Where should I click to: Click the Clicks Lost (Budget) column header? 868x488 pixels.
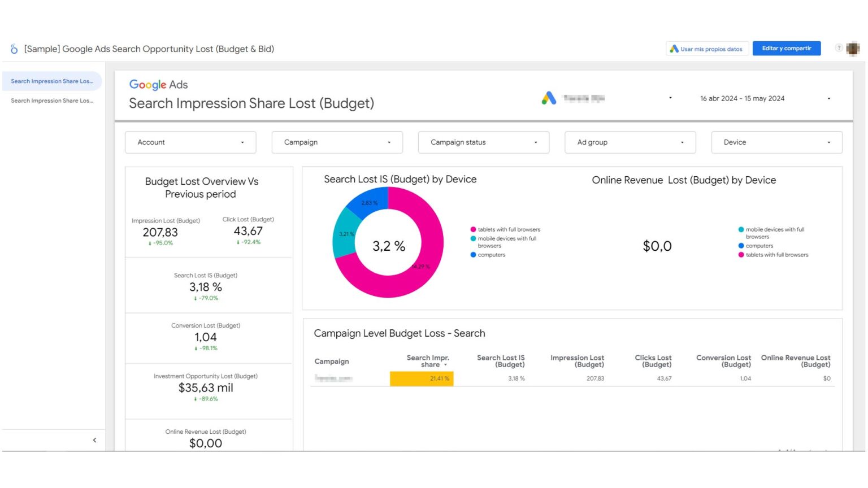click(653, 361)
